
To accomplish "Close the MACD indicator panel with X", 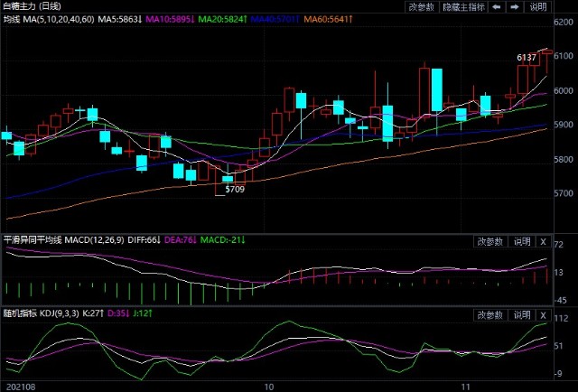I will point(542,241).
